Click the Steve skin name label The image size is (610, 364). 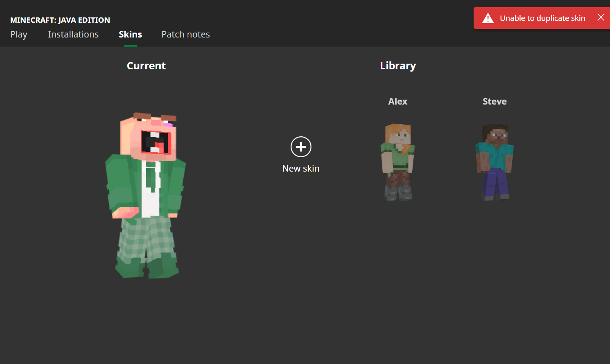(494, 102)
